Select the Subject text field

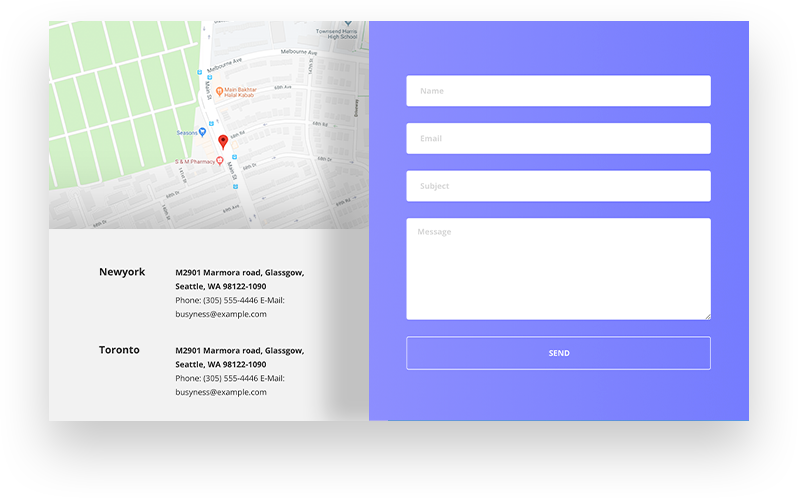[558, 186]
